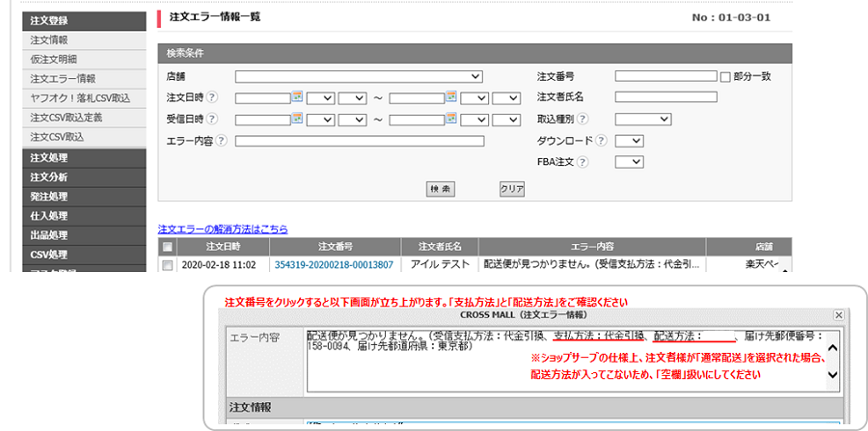Open calendar picker for 受信日時 end date
This screenshot has height=431, width=868.
(451, 118)
